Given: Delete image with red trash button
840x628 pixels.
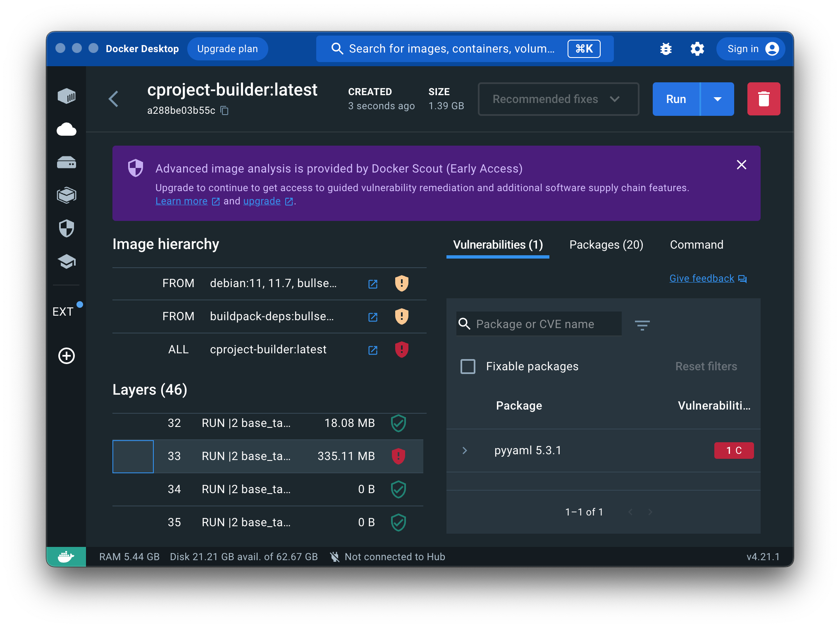Looking at the screenshot, I should coord(763,99).
